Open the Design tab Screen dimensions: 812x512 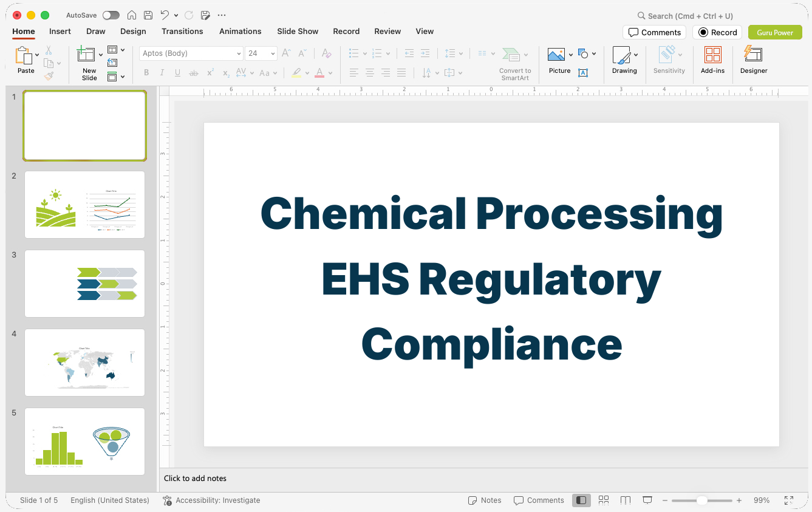[x=133, y=32]
